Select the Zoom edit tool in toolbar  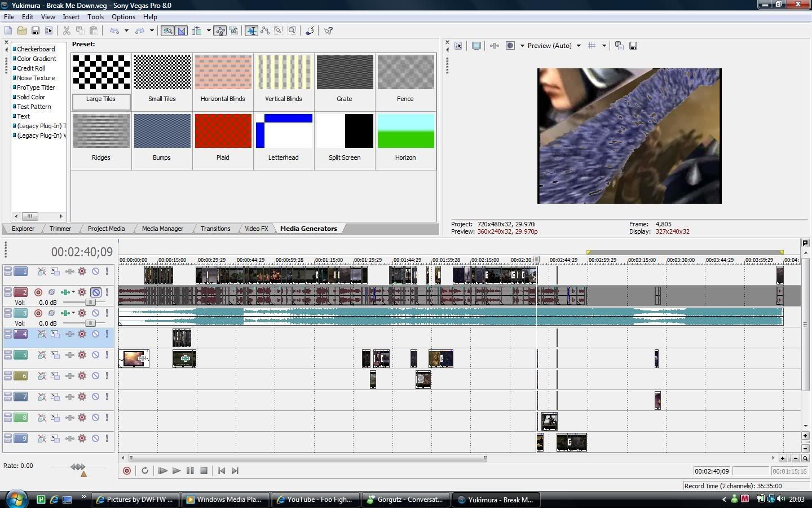pyautogui.click(x=292, y=30)
